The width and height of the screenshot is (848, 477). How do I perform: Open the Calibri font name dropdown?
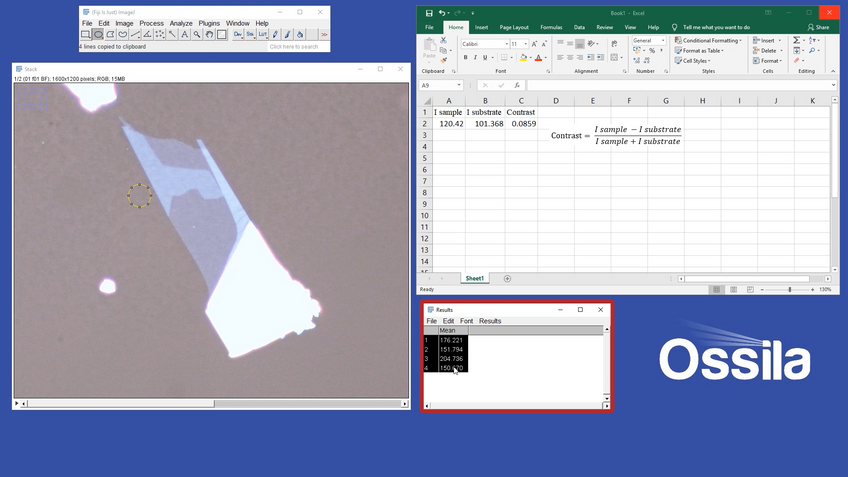pyautogui.click(x=507, y=44)
